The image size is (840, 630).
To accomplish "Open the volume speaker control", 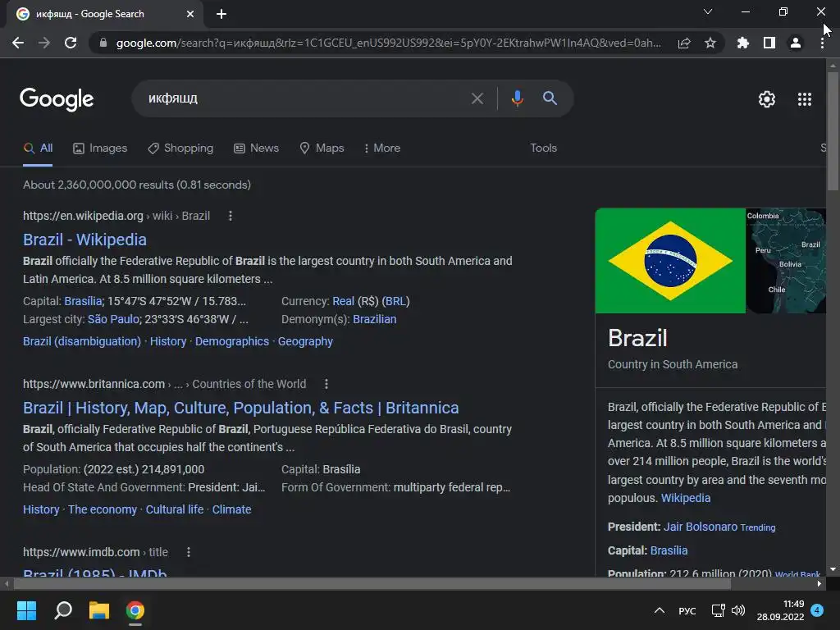I will point(738,610).
